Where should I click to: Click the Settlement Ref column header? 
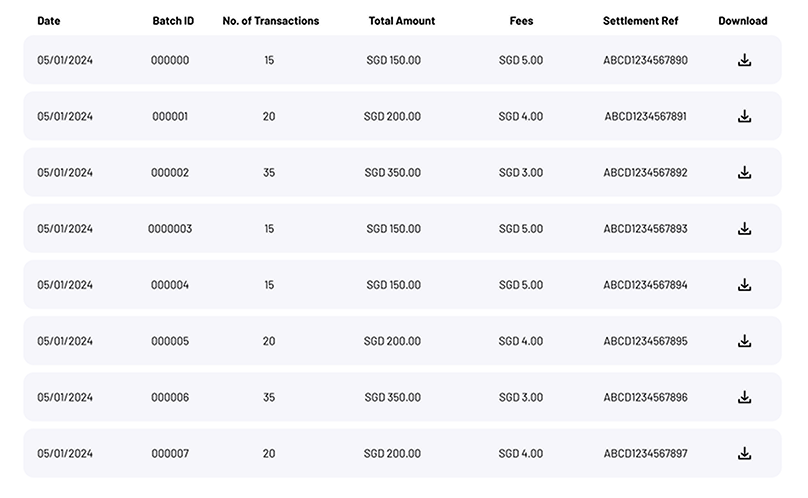[x=641, y=21]
